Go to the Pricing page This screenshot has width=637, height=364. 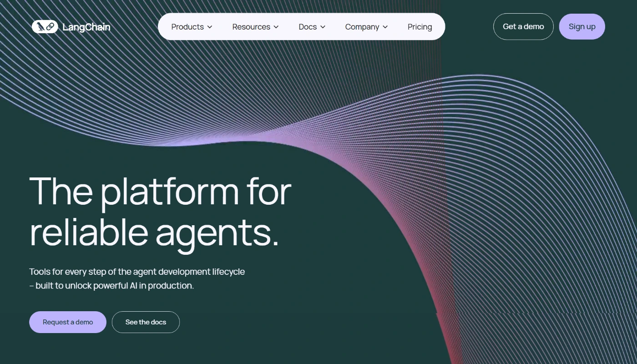(420, 27)
